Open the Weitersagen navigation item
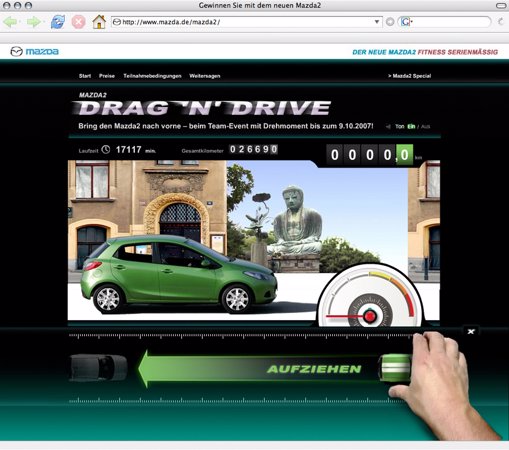The height and width of the screenshot is (450, 509). tap(205, 76)
